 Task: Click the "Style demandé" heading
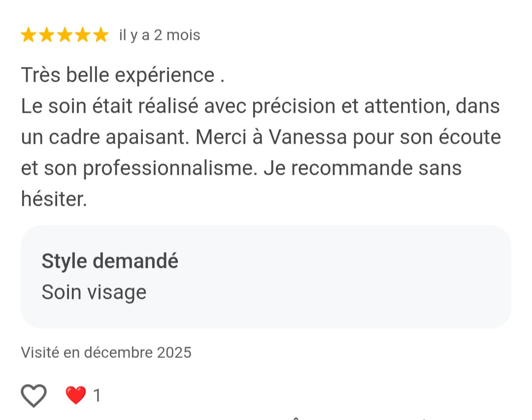110,261
